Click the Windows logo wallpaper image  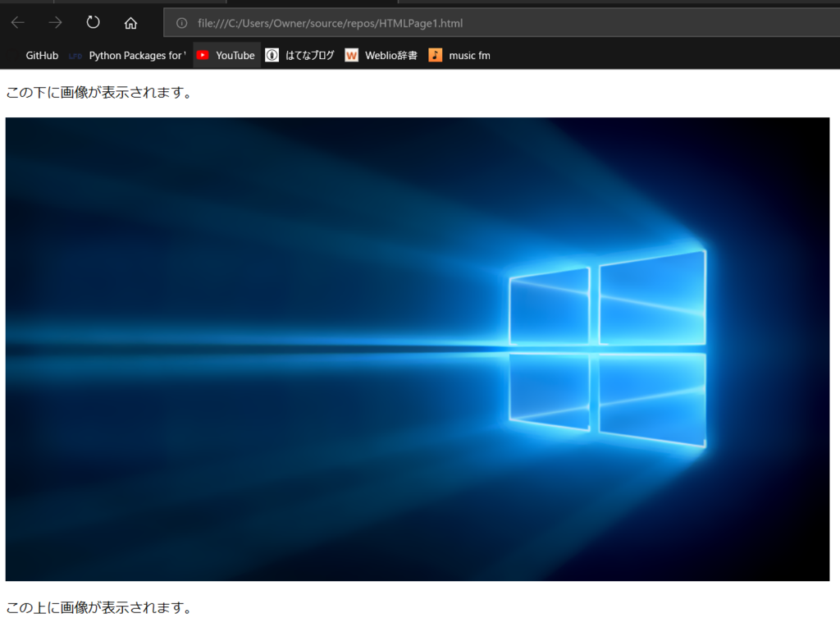pyautogui.click(x=418, y=349)
